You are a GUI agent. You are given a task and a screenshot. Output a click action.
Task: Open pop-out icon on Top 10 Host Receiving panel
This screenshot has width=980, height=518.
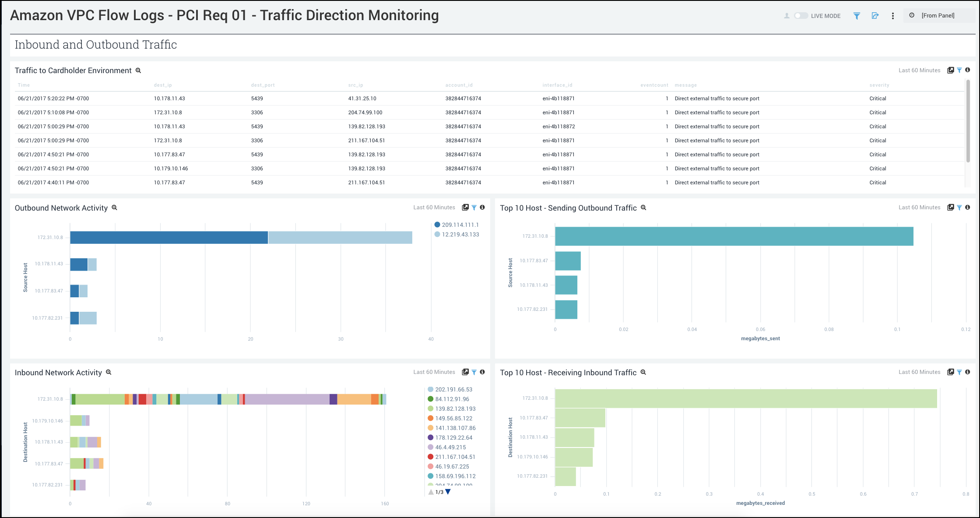(x=950, y=372)
